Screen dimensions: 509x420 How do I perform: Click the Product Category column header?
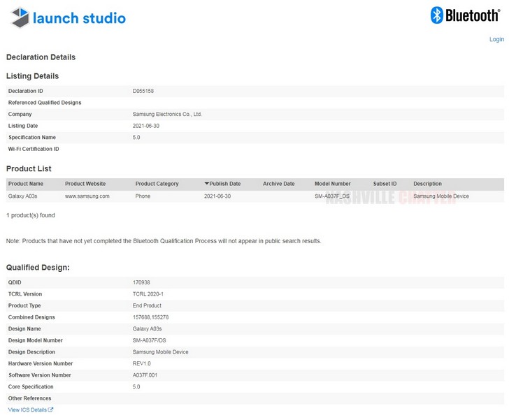157,184
